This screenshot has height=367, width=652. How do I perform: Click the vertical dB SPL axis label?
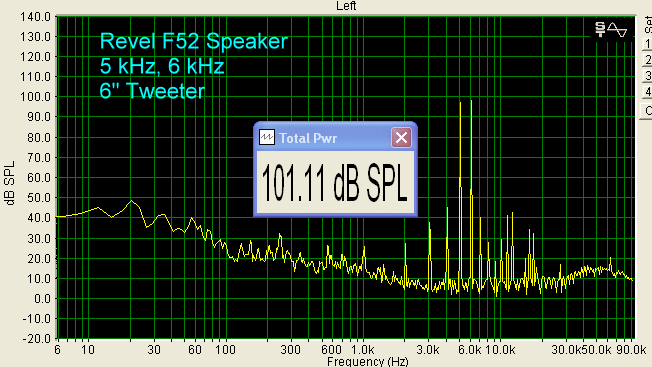pyautogui.click(x=10, y=183)
